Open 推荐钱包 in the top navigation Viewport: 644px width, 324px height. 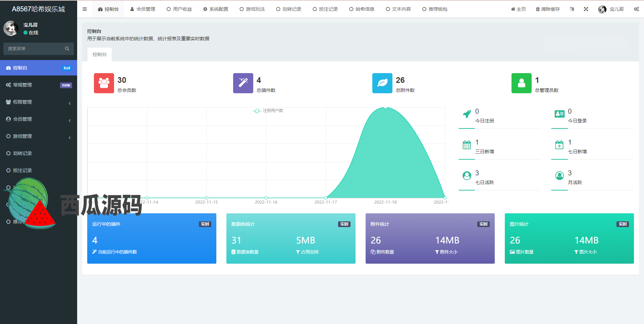pyautogui.click(x=435, y=9)
